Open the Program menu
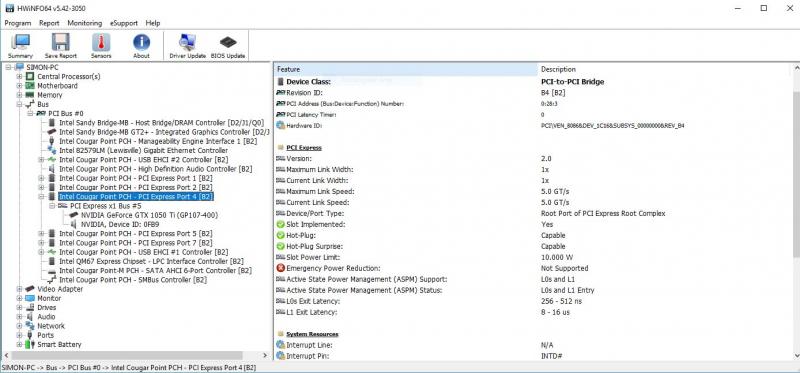 coord(18,23)
